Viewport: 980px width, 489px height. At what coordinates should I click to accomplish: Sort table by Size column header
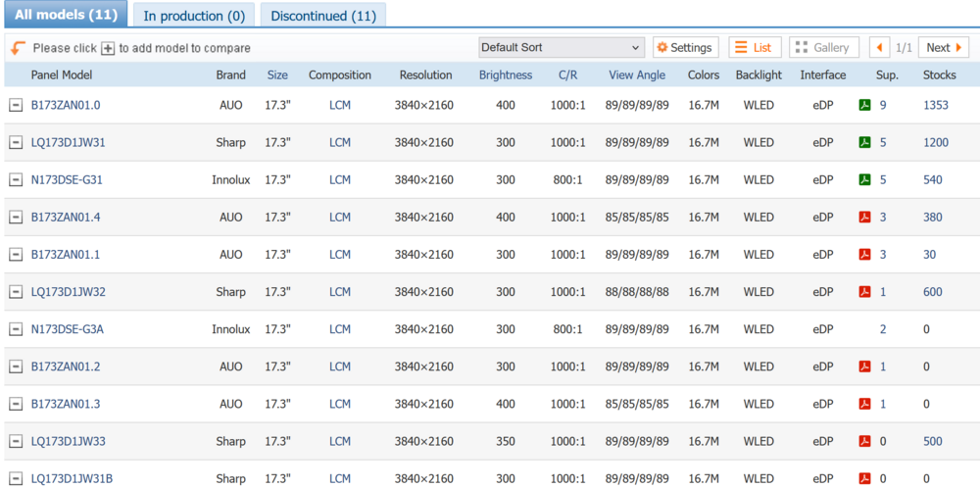point(277,74)
